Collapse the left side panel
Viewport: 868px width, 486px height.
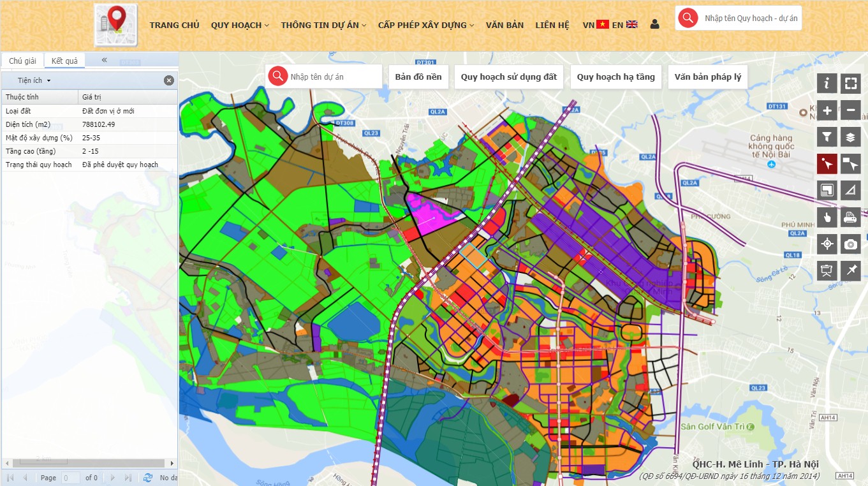[x=104, y=60]
